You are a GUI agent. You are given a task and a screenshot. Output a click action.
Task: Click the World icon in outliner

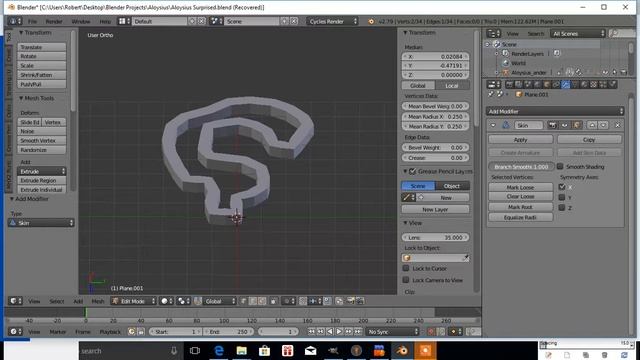pyautogui.click(x=506, y=63)
